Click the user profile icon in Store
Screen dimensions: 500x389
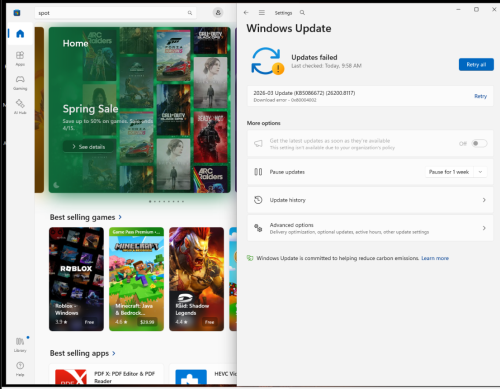coord(218,13)
